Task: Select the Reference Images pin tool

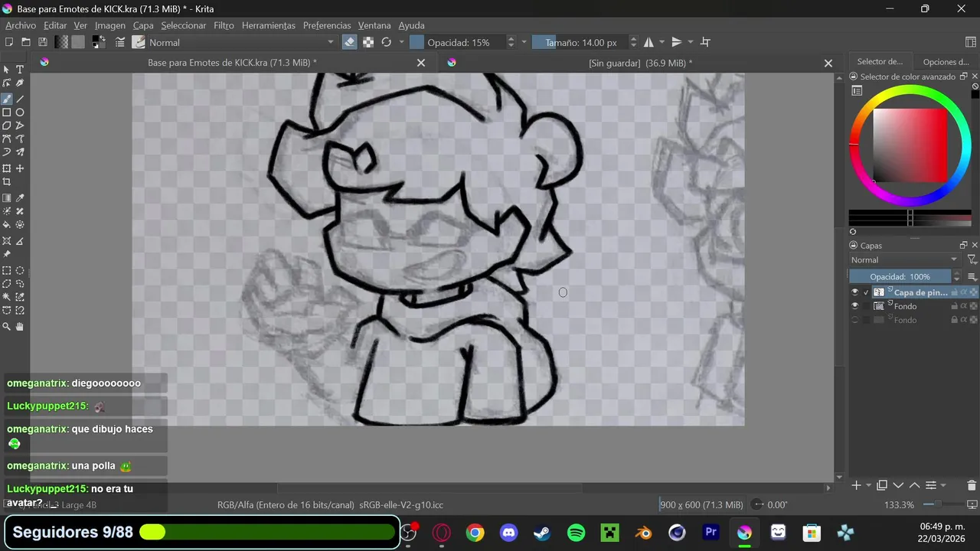Action: [7, 254]
